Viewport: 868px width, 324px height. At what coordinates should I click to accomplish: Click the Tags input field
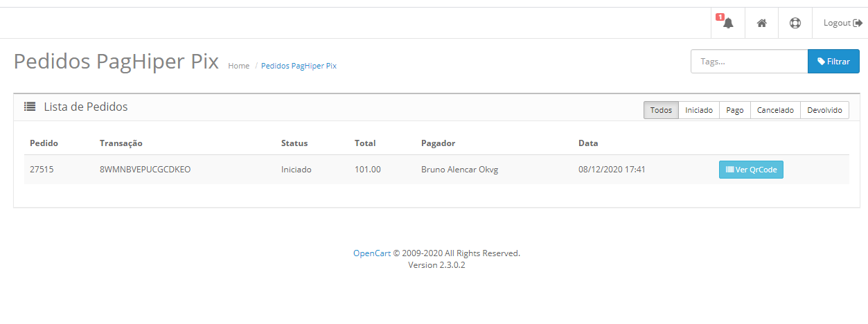(750, 62)
